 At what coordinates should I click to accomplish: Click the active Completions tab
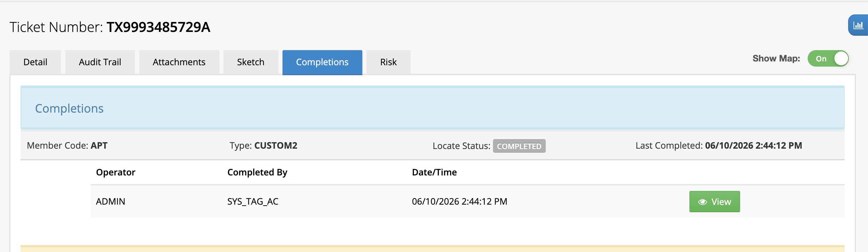tap(322, 62)
